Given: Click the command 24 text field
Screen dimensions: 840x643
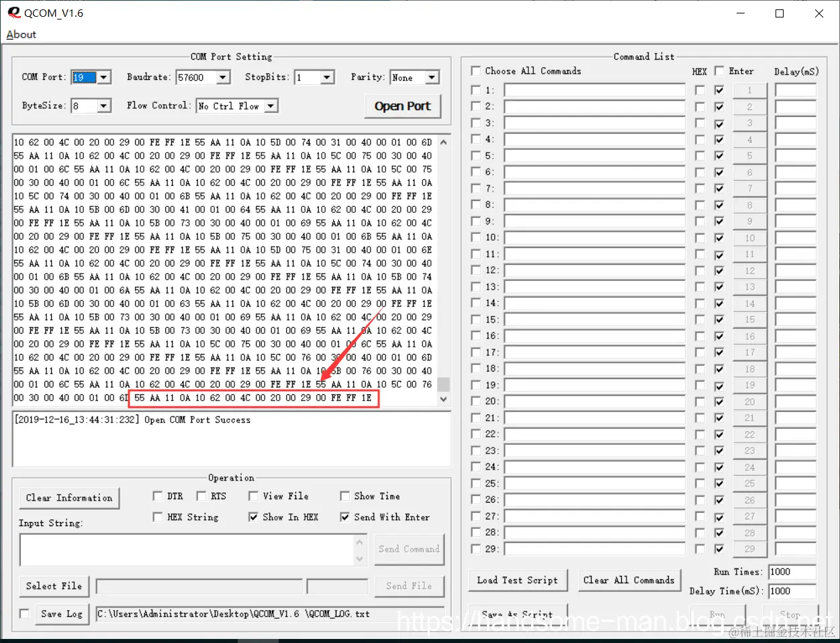Looking at the screenshot, I should click(594, 467).
